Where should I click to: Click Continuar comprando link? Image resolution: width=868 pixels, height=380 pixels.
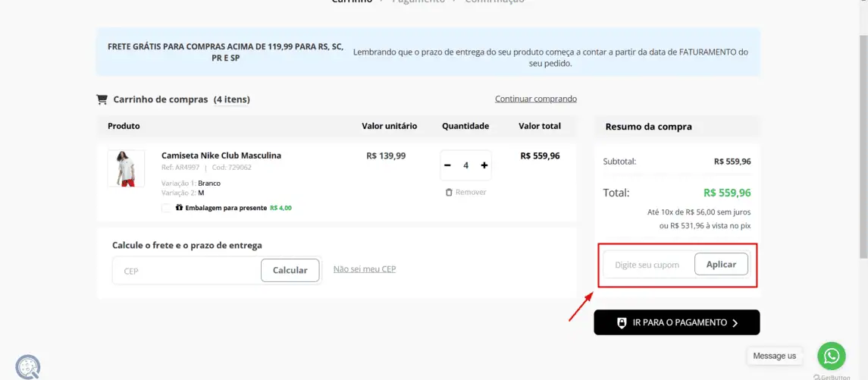[x=536, y=99]
